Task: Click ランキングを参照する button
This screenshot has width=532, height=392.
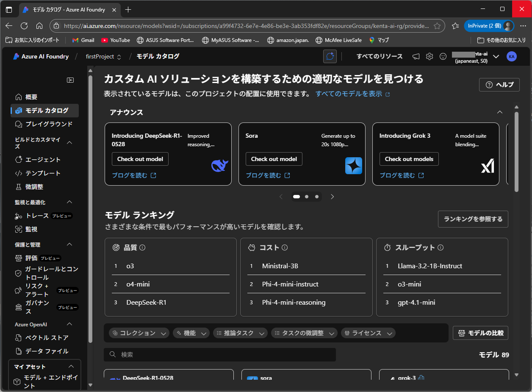Action: pos(473,219)
